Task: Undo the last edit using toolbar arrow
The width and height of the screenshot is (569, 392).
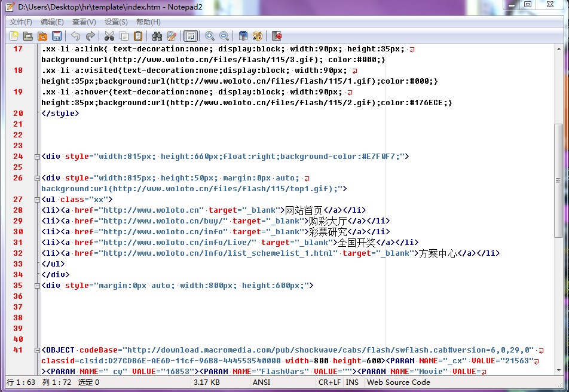Action: 76,36
